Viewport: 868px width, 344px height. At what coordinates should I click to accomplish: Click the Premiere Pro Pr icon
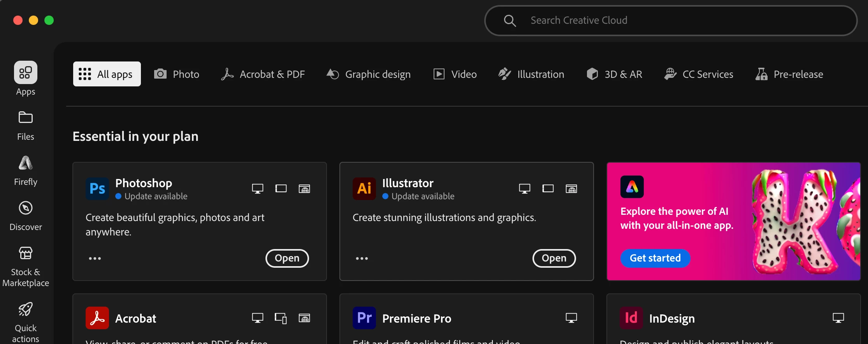(364, 318)
